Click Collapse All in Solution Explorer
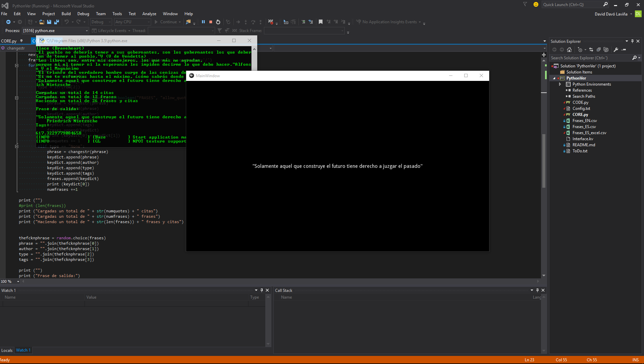Image resolution: width=644 pixels, height=364 pixels. (x=599, y=50)
